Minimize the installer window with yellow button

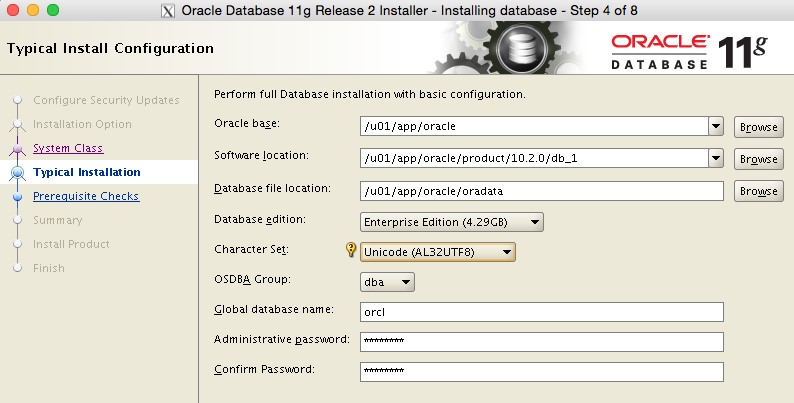(x=33, y=10)
